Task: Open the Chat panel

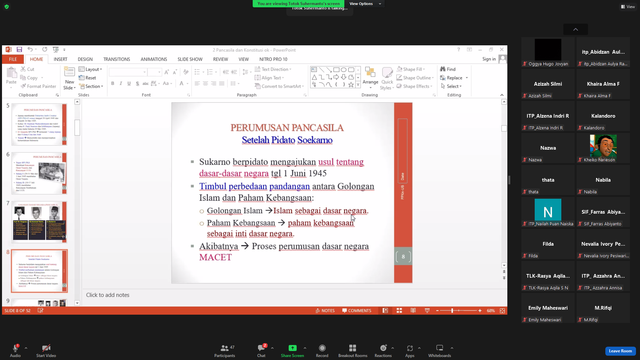Action: coord(261,350)
